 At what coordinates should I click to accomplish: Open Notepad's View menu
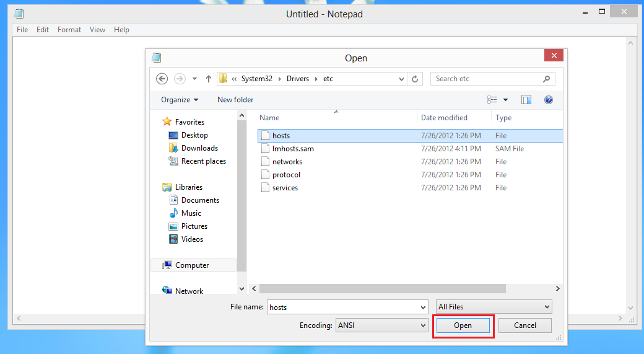tap(97, 30)
